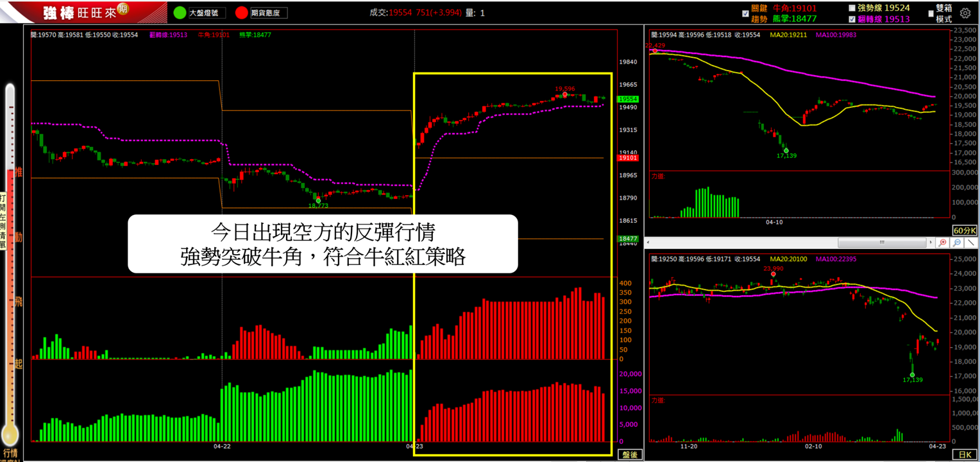
Task: Click the 量: 1 volume text in top bar
Action: click(477, 13)
